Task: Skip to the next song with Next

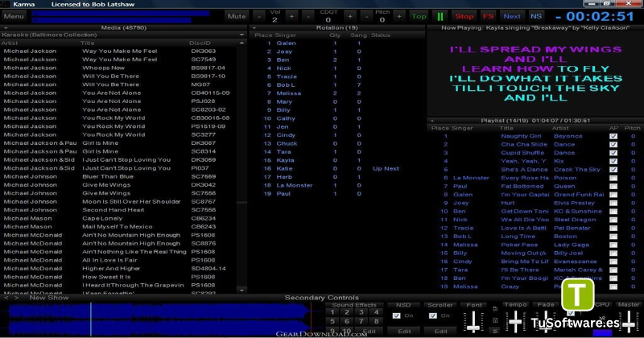Action: click(x=512, y=16)
